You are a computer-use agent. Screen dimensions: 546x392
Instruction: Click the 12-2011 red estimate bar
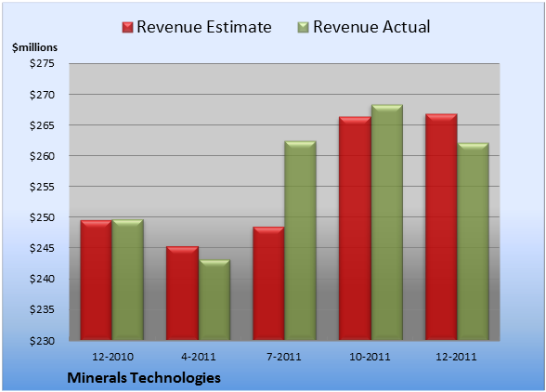(x=441, y=227)
